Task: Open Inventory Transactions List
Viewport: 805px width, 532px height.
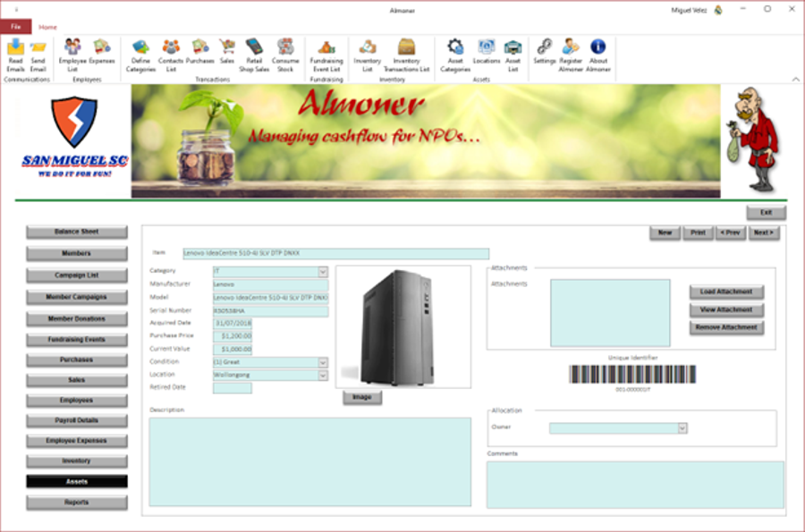Action: [406, 55]
